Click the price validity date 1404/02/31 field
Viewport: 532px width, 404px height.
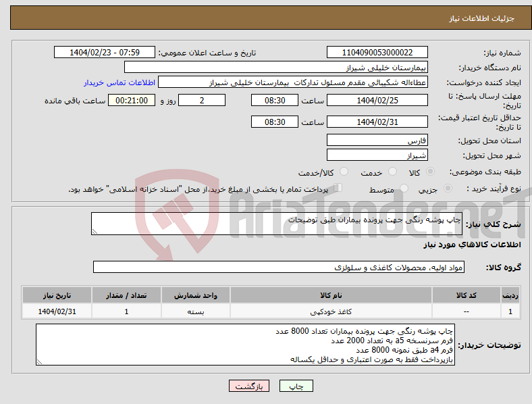pos(377,122)
